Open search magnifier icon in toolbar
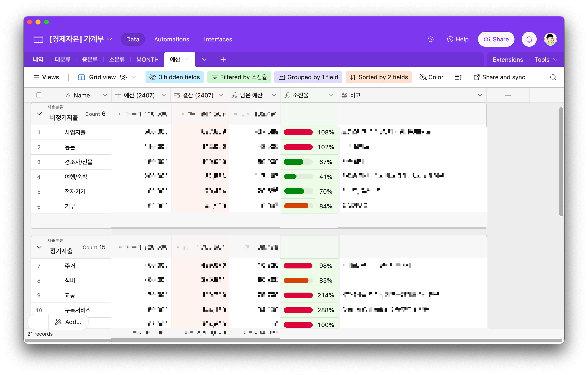The height and width of the screenshot is (375, 588). (x=553, y=77)
